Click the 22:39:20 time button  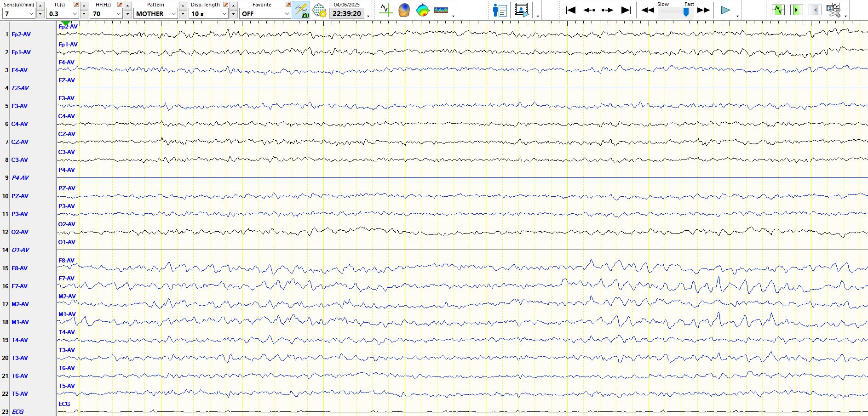[x=347, y=14]
